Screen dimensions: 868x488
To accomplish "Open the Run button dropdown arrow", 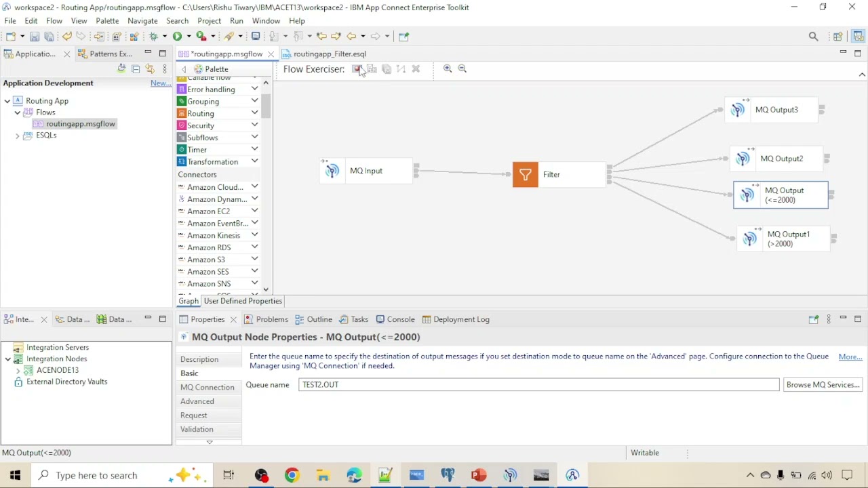I will click(x=188, y=37).
